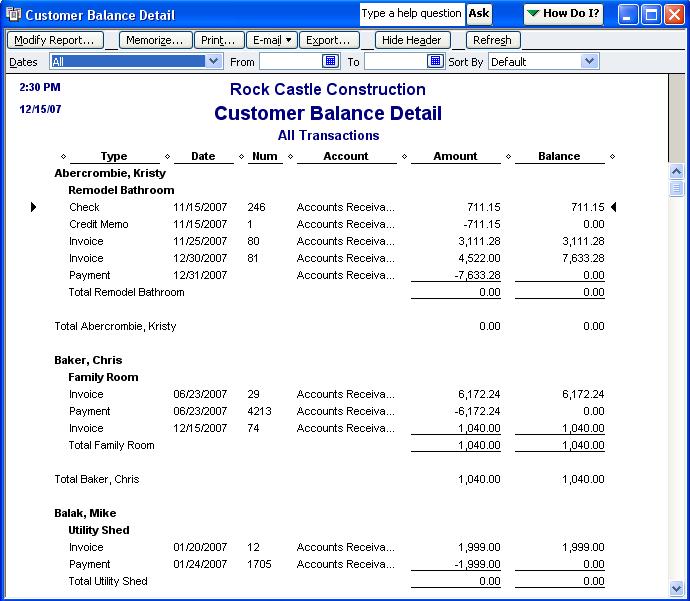Open the How Do I? help menu
The image size is (690, 601).
click(x=563, y=14)
